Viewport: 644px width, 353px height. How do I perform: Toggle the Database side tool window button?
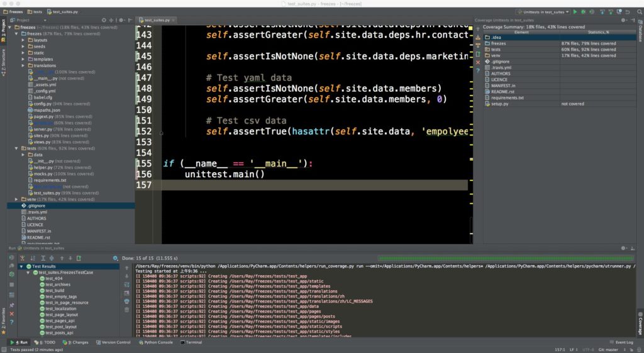point(640,33)
